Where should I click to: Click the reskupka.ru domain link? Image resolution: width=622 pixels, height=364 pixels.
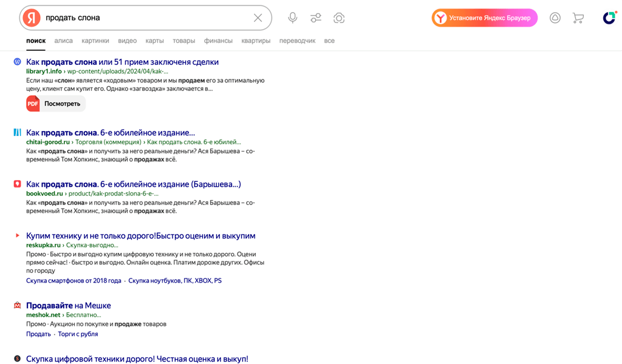43,244
